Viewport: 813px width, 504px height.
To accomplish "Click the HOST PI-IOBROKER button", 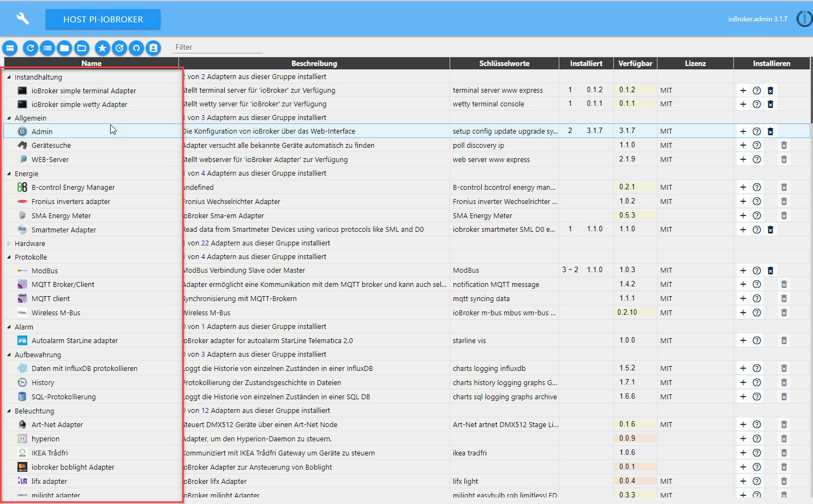I will tap(103, 19).
